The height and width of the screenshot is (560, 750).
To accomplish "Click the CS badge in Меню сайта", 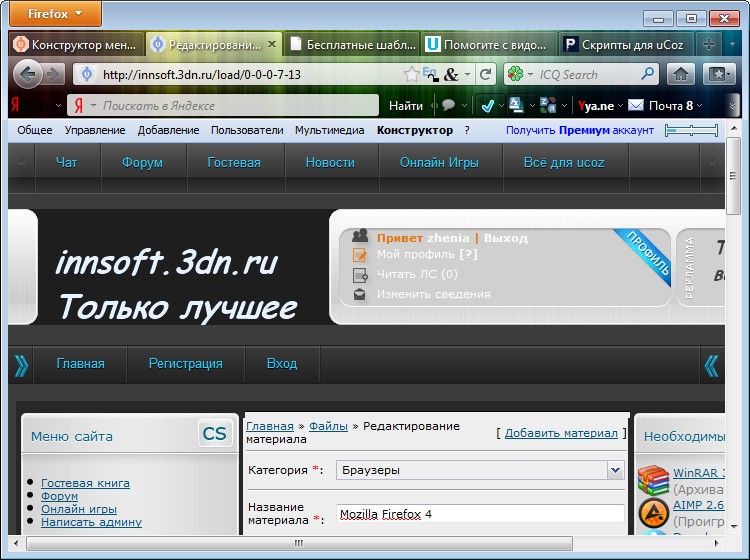I will tap(215, 433).
